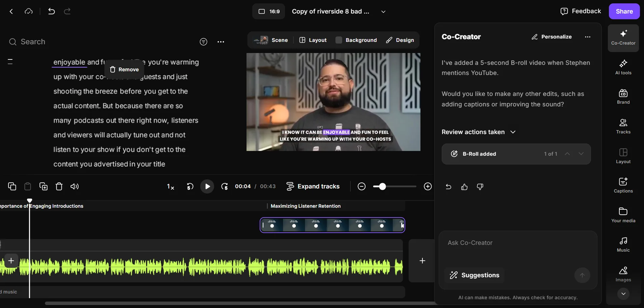Open Co-Creator in right sidebar
644x308 pixels.
click(x=623, y=38)
